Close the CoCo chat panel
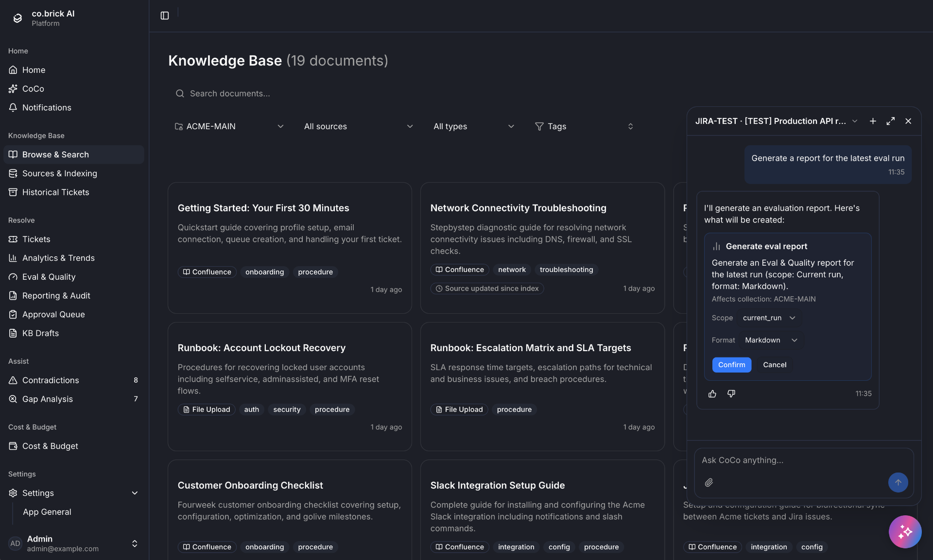Image resolution: width=933 pixels, height=560 pixels. tap(908, 121)
